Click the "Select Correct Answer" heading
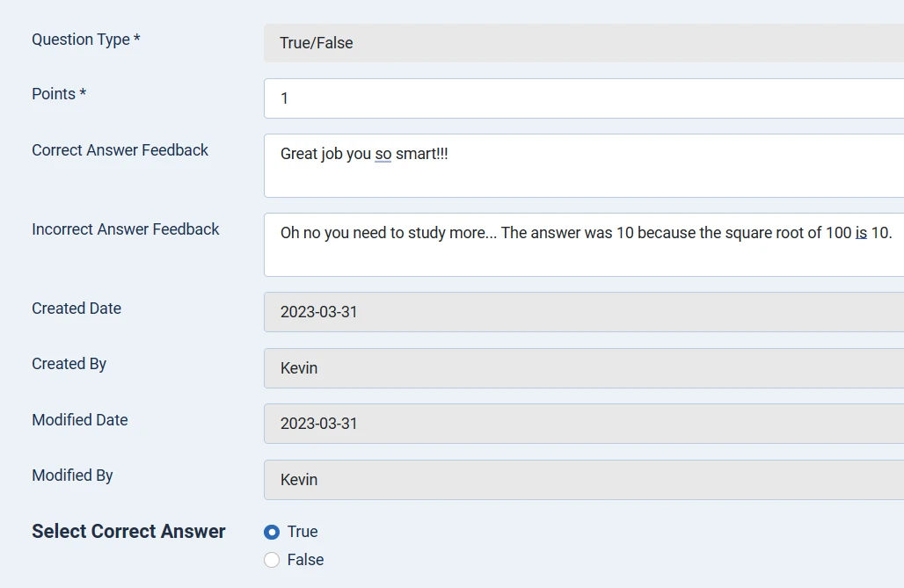This screenshot has width=904, height=588. tap(128, 532)
